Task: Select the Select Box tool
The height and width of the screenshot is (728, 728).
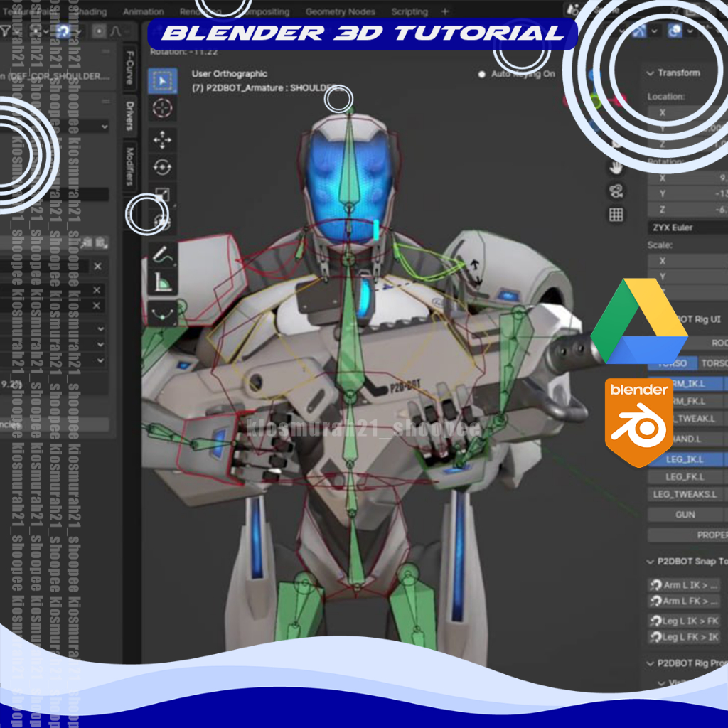Action: (162, 81)
